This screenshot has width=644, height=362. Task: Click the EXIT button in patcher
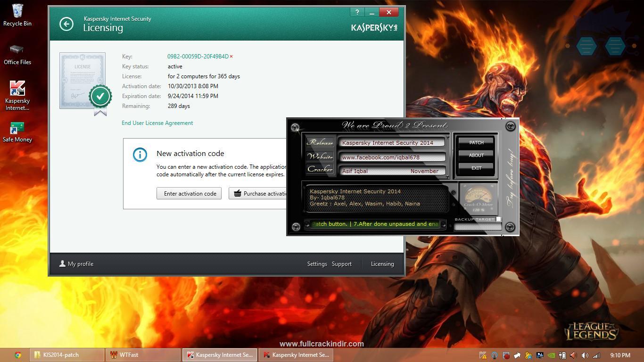(x=476, y=168)
